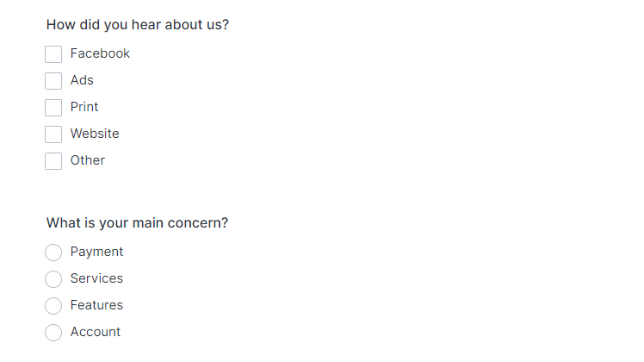Screen dimensions: 644x362
Task: Click the "How did you hear about us?" heading
Action: point(138,25)
